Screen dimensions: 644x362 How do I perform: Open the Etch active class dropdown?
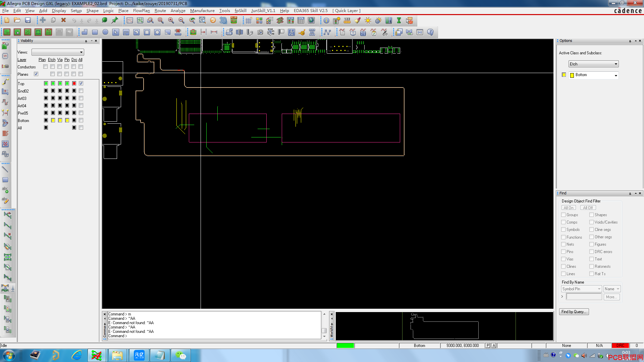(x=593, y=64)
